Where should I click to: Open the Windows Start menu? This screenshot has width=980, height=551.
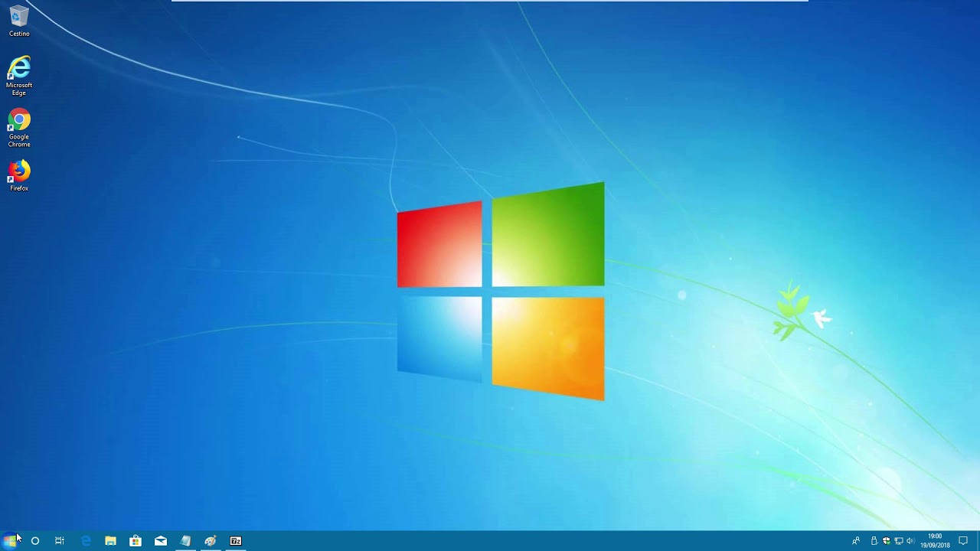click(9, 541)
